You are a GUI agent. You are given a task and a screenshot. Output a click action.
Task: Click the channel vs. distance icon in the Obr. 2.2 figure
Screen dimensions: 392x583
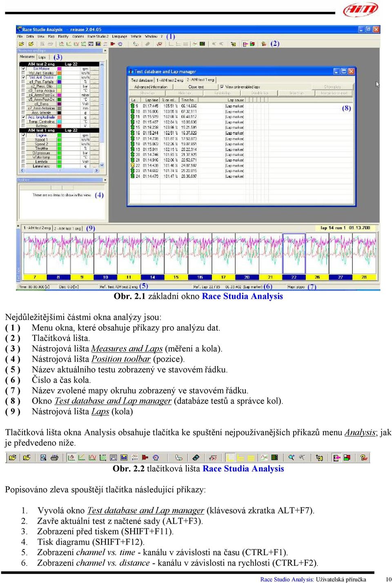point(82,457)
